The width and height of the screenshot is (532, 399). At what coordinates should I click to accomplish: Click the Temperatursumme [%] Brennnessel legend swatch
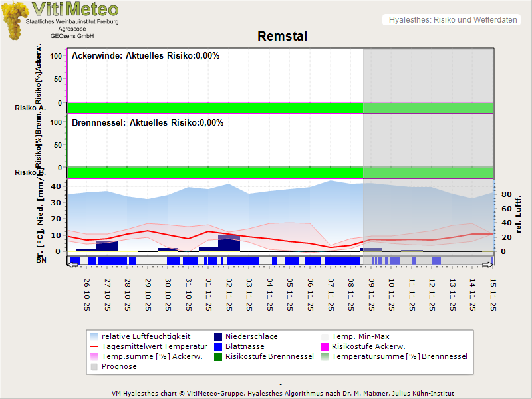click(325, 356)
